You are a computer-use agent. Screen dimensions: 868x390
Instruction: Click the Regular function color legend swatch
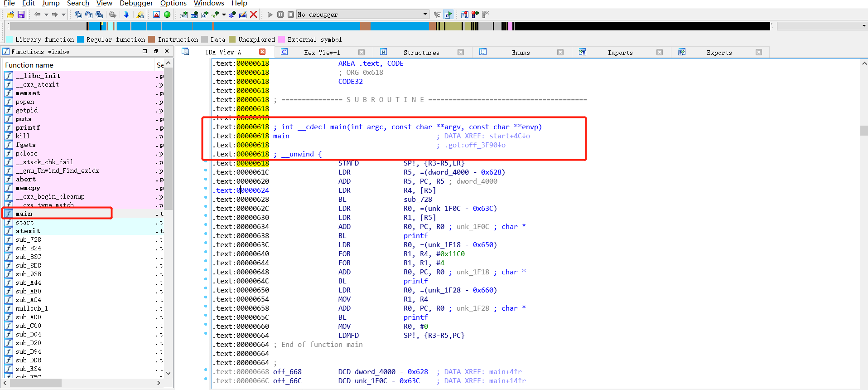coord(81,39)
